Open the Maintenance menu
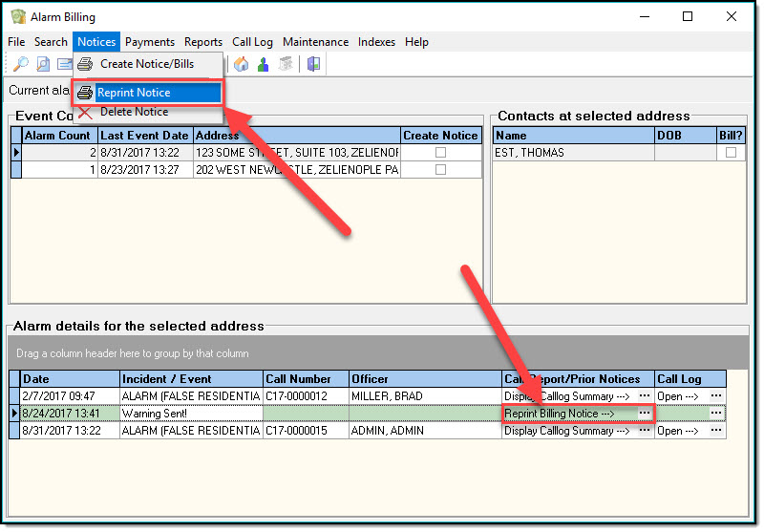The height and width of the screenshot is (532, 764). pyautogui.click(x=315, y=42)
